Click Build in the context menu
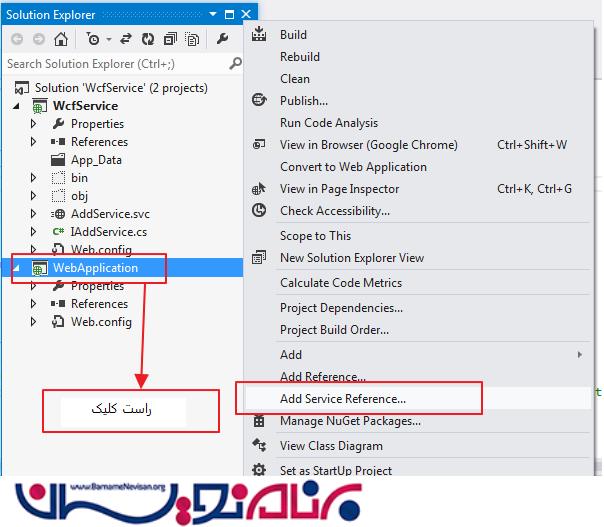 293,35
